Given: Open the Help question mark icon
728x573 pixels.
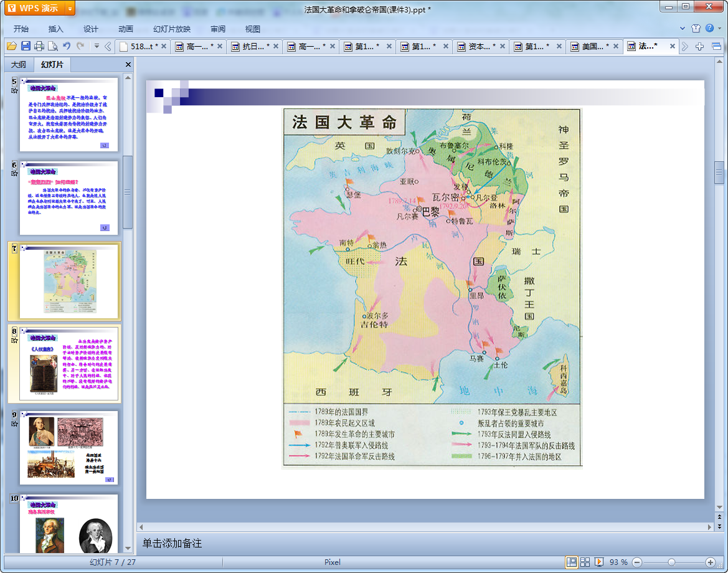Looking at the screenshot, I should tap(709, 29).
